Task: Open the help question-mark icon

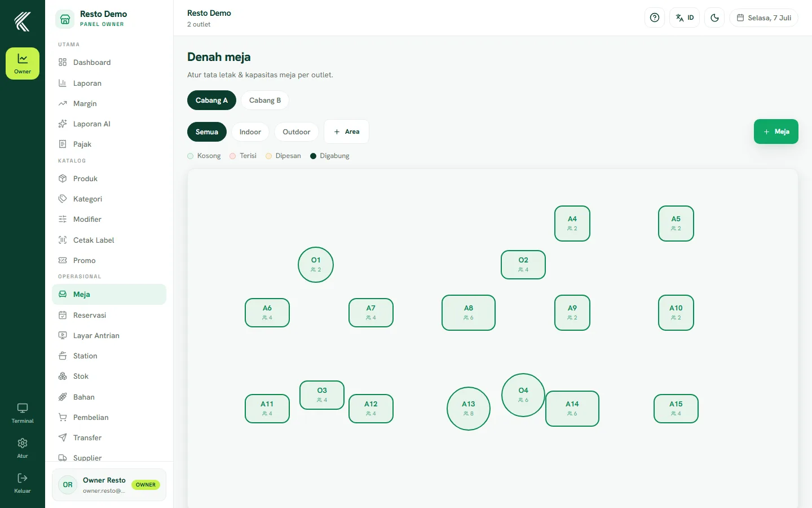Action: (x=655, y=17)
